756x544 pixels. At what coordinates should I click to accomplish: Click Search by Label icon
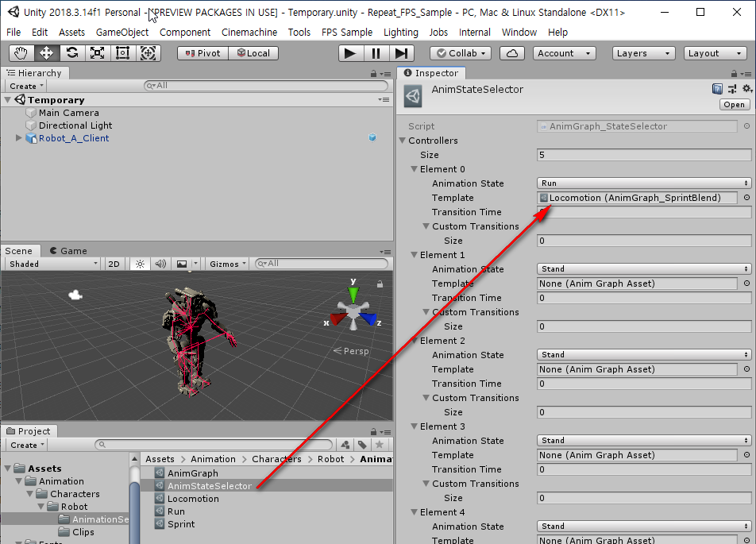click(362, 445)
